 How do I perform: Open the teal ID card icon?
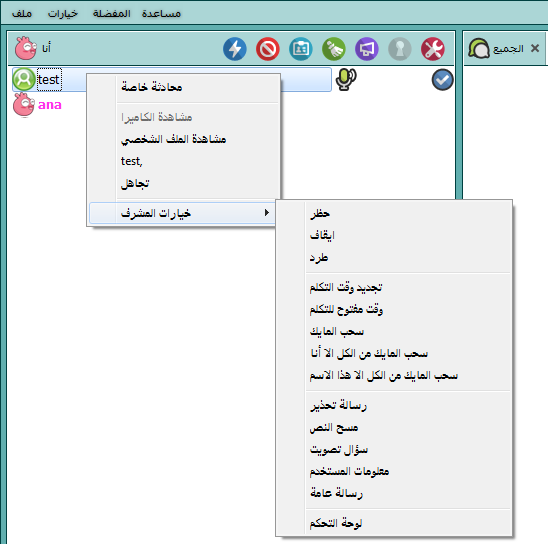pos(301,49)
